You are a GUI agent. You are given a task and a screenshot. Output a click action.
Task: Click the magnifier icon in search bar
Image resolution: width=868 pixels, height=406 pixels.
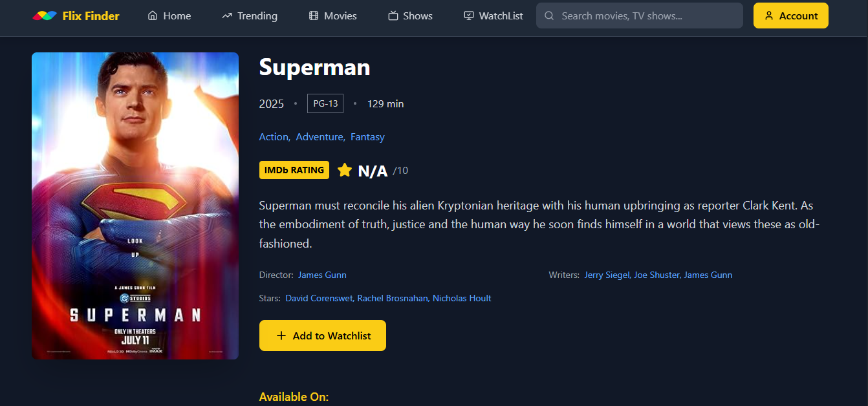pos(549,16)
